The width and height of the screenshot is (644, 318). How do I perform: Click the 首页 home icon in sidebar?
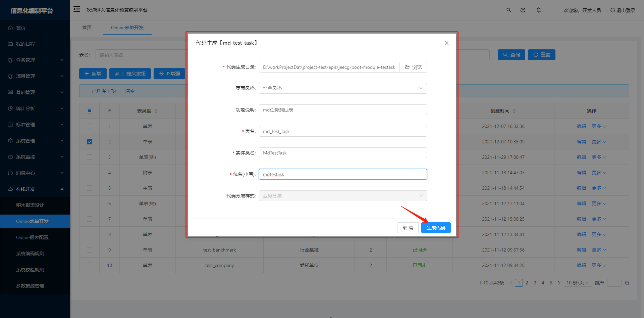coord(10,28)
